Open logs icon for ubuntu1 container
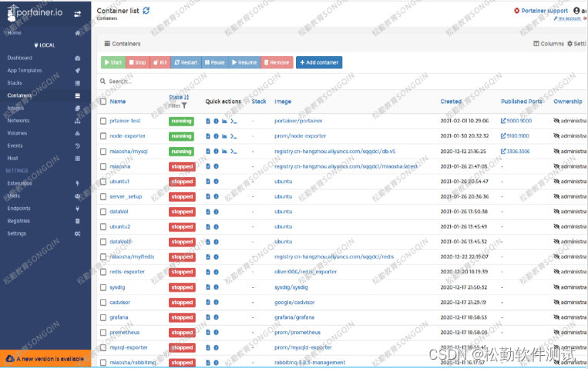Image resolution: width=588 pixels, height=369 pixels. (208, 182)
